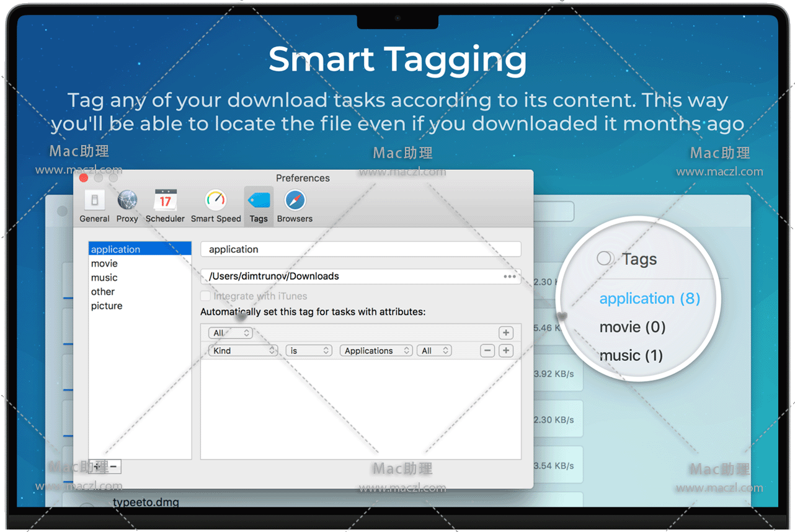Click the tag name text field
The height and width of the screenshot is (532, 795).
point(360,249)
